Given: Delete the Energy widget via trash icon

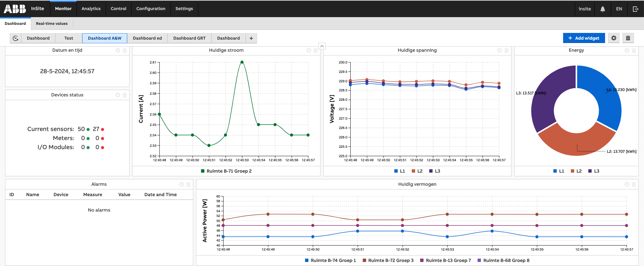Looking at the screenshot, I should 634,50.
